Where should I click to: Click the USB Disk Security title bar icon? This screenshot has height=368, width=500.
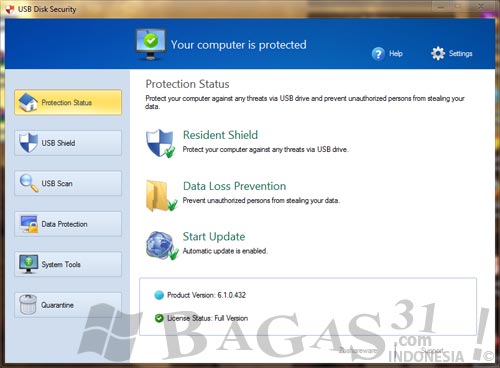tap(10, 9)
